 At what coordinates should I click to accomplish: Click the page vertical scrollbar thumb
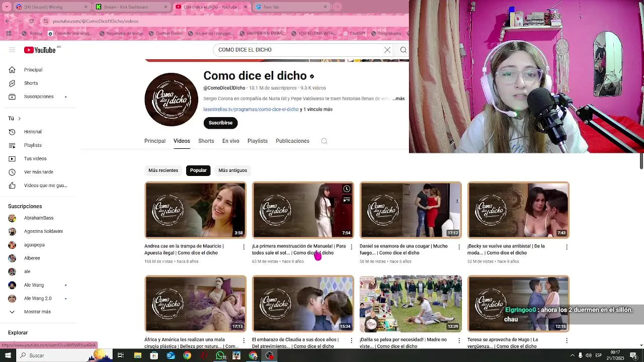pyautogui.click(x=641, y=161)
